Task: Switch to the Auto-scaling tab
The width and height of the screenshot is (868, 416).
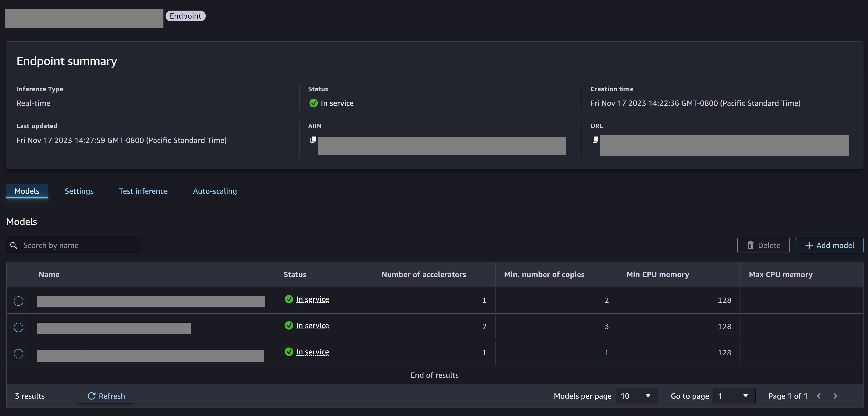Action: click(215, 191)
